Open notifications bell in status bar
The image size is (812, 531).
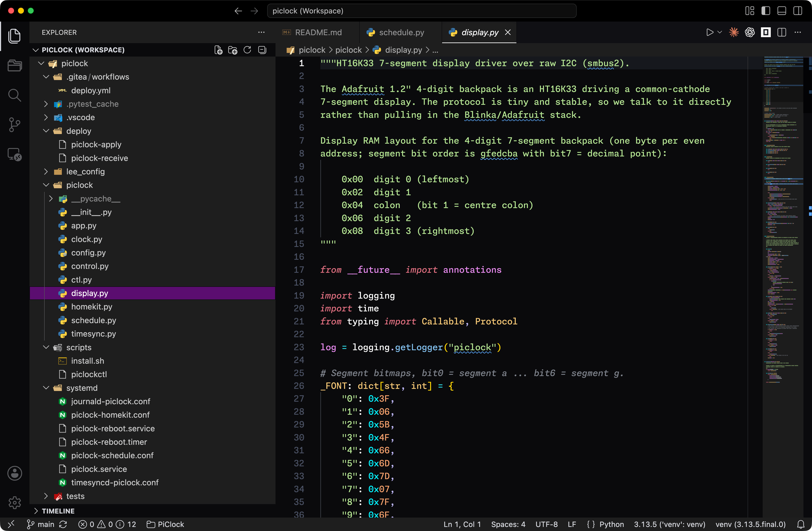click(x=801, y=524)
